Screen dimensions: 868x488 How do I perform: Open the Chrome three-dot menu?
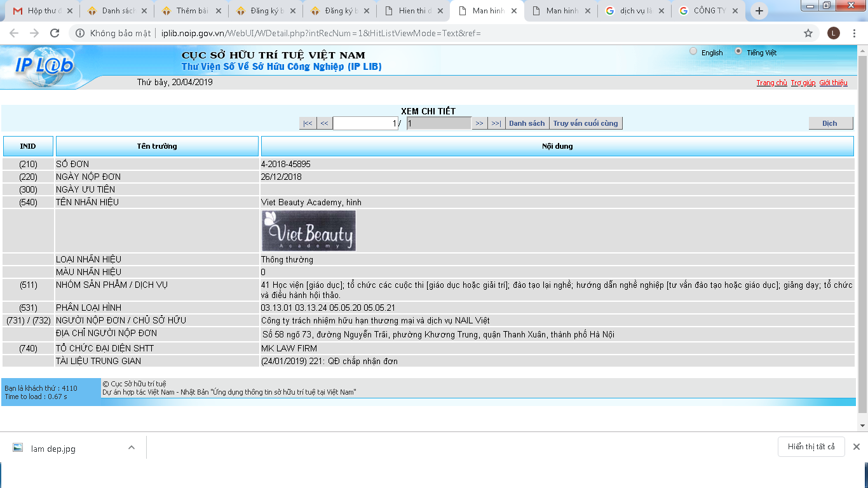point(855,33)
